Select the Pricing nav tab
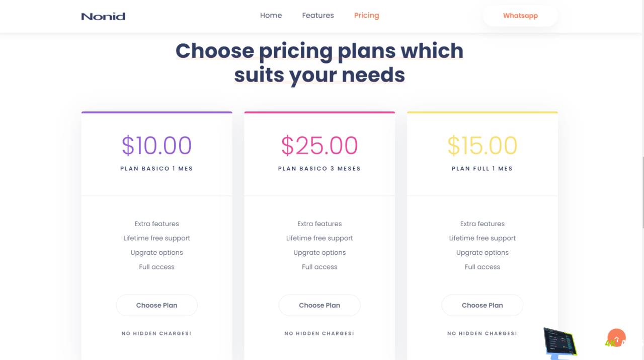 click(366, 16)
